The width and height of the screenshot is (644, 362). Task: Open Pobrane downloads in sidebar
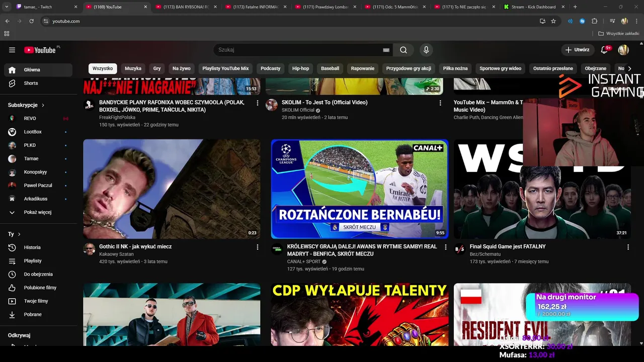38,314
